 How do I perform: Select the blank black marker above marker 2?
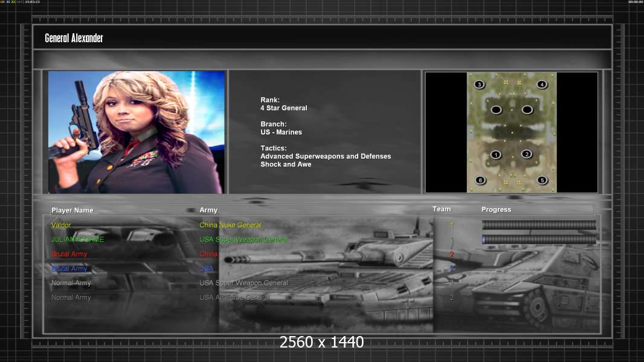(527, 109)
